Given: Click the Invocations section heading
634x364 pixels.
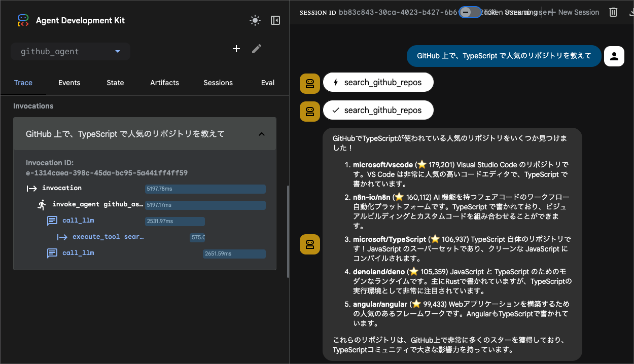Looking at the screenshot, I should coord(33,106).
